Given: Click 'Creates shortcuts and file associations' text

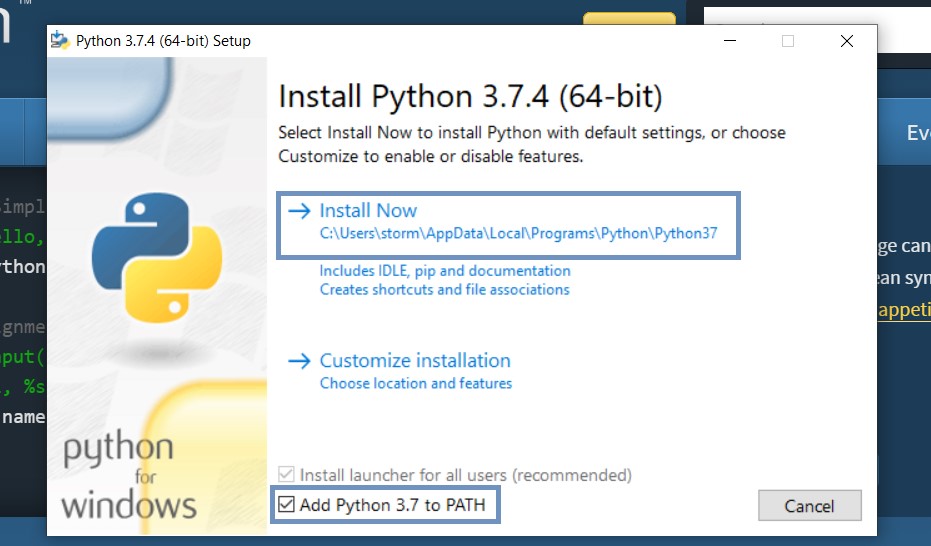Looking at the screenshot, I should (445, 290).
